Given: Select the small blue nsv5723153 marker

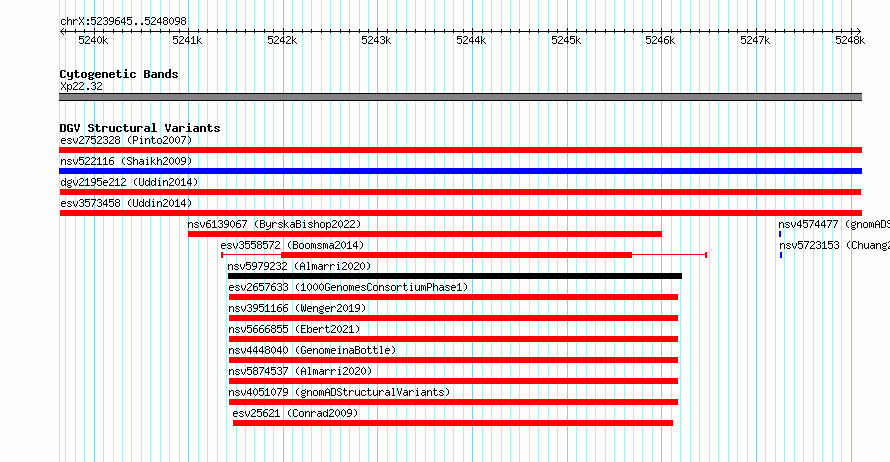Looking at the screenshot, I should 781,255.
